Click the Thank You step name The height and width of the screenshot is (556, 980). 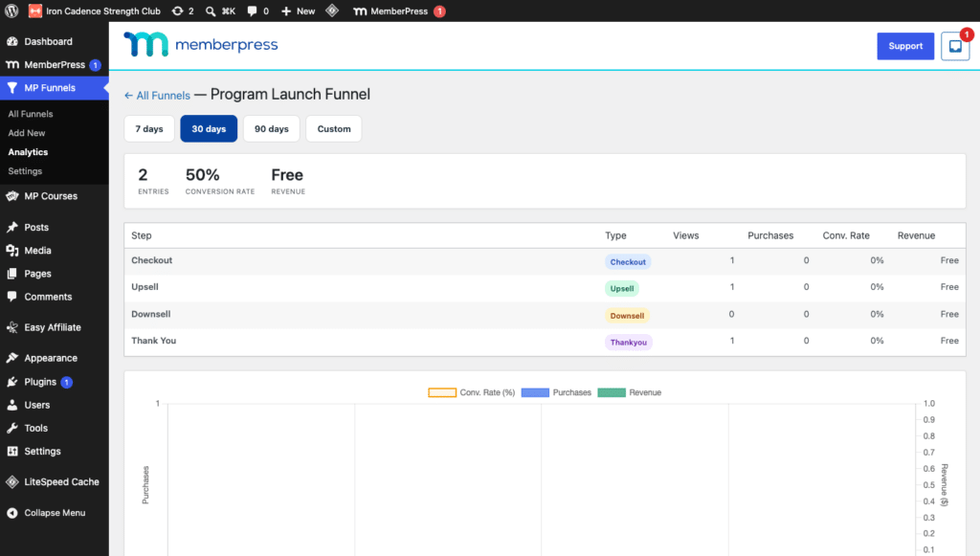click(154, 341)
